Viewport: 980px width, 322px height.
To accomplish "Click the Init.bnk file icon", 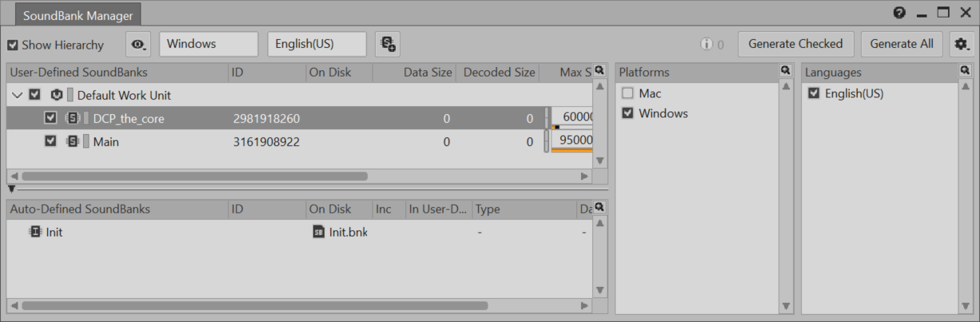I will pyautogui.click(x=318, y=232).
